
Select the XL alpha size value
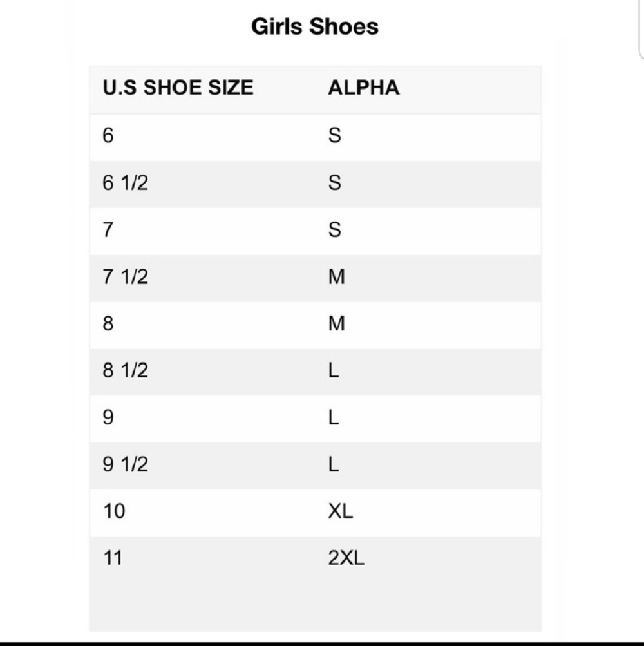tap(341, 511)
